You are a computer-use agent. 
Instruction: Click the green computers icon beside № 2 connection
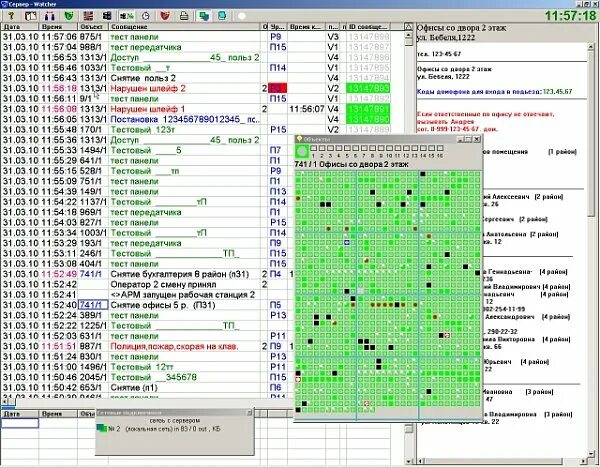click(x=102, y=429)
